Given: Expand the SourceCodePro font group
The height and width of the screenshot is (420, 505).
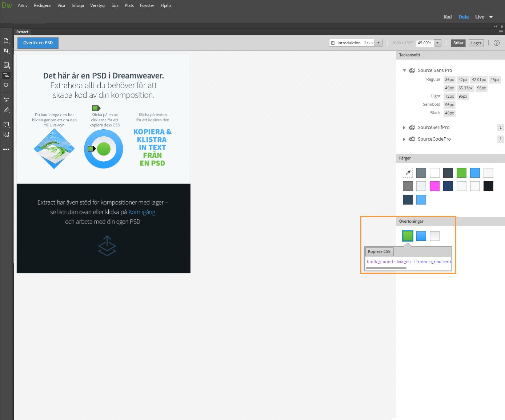Looking at the screenshot, I should (x=404, y=139).
